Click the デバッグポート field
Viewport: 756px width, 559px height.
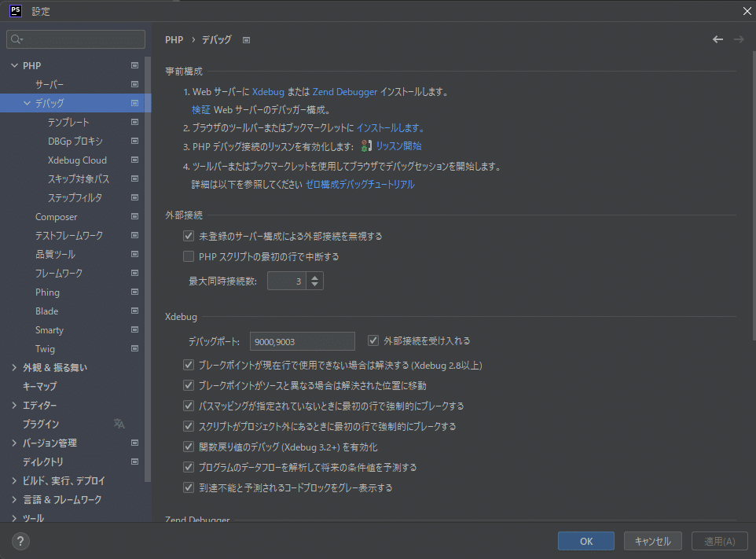[x=303, y=341]
